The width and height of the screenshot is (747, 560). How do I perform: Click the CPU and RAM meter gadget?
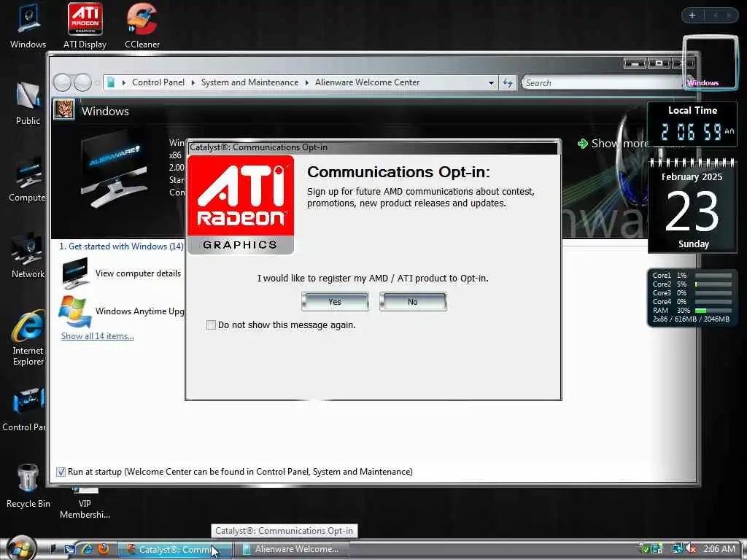(692, 297)
